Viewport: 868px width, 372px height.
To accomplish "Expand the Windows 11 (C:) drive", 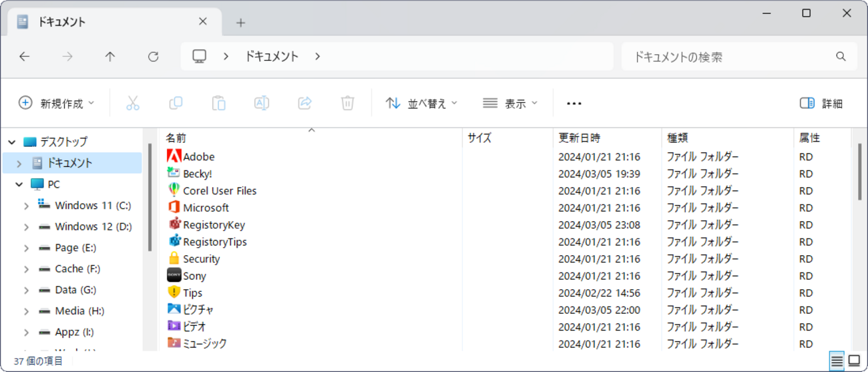I will (26, 206).
